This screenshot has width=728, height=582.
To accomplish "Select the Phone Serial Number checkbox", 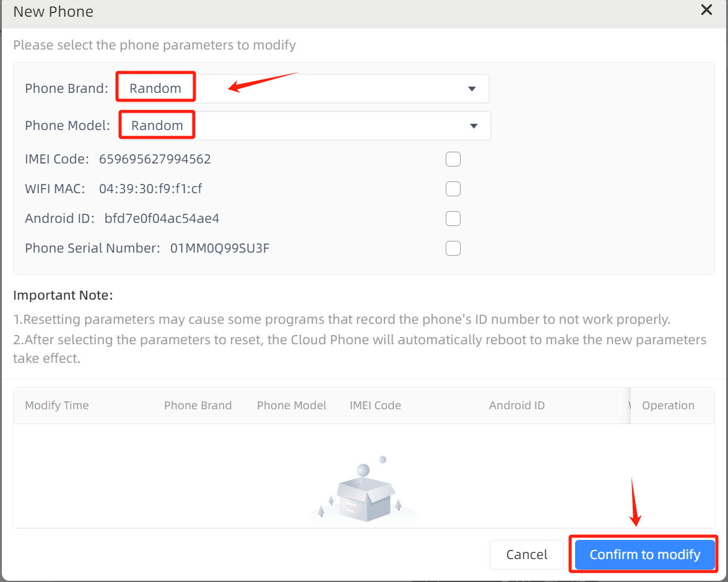I will pos(453,248).
